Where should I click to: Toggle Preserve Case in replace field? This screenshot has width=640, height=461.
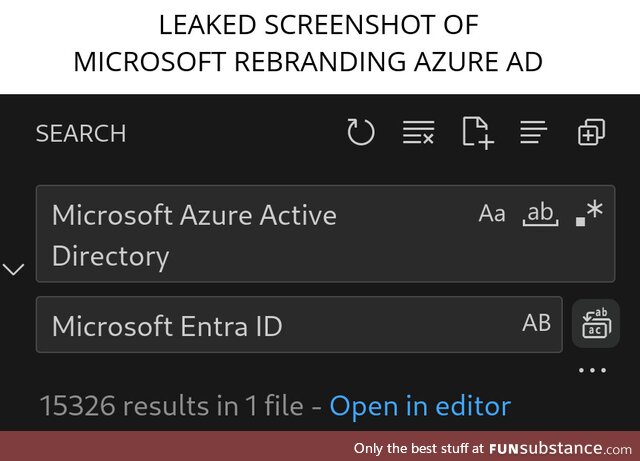537,323
